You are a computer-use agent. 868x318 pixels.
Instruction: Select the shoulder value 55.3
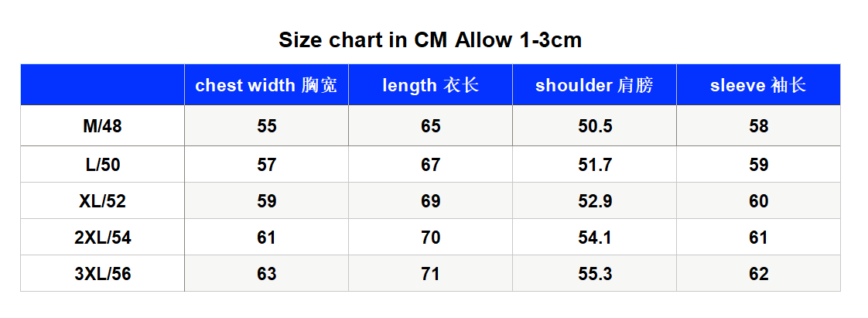point(595,274)
